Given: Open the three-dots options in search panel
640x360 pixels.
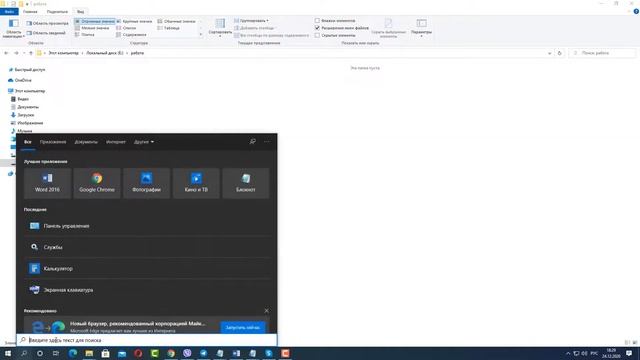Looking at the screenshot, I should (267, 142).
